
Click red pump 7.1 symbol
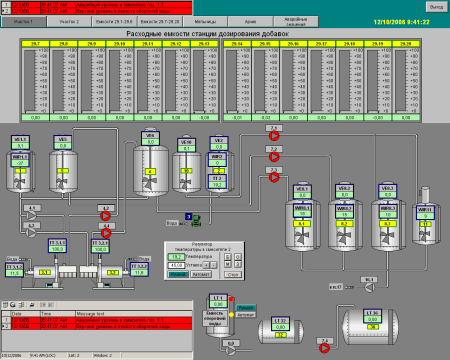[274, 136]
